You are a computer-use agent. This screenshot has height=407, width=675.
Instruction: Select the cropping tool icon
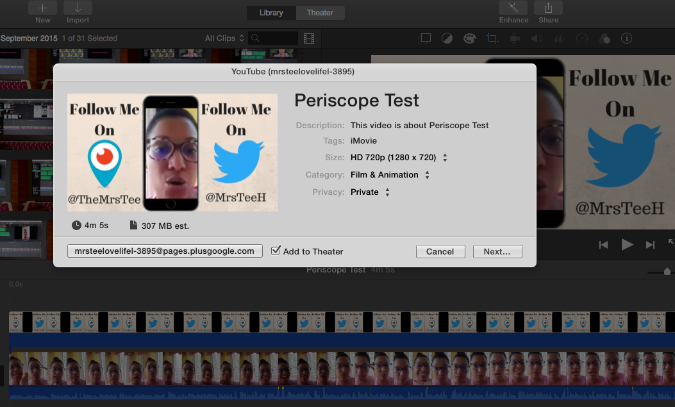tap(492, 39)
